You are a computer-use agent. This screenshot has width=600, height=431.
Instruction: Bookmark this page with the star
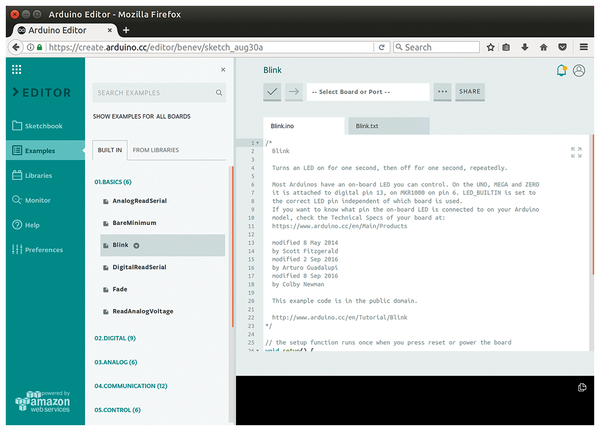pyautogui.click(x=491, y=47)
